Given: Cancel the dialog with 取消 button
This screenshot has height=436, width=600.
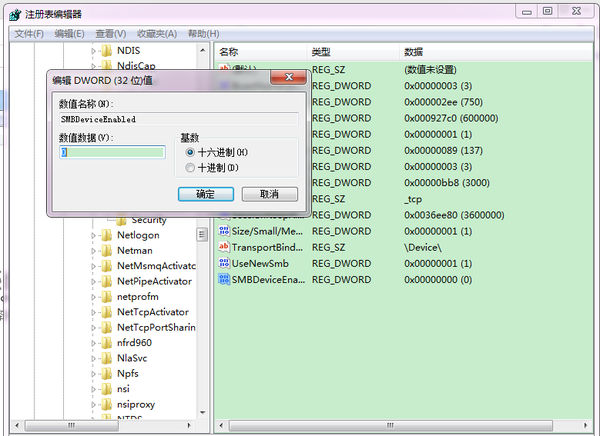Looking at the screenshot, I should click(x=270, y=194).
